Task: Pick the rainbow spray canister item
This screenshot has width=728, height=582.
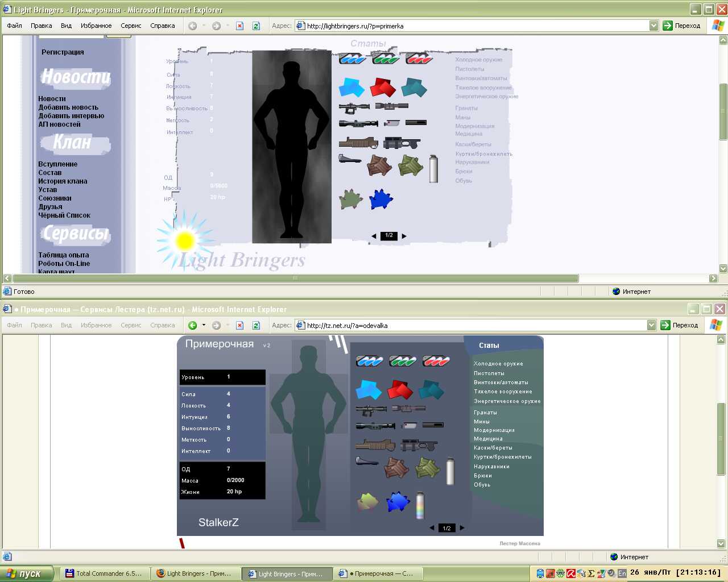Action: pos(420,505)
